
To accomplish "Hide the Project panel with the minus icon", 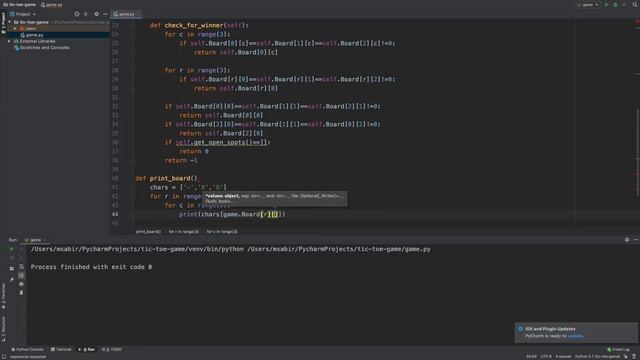I will pos(105,14).
